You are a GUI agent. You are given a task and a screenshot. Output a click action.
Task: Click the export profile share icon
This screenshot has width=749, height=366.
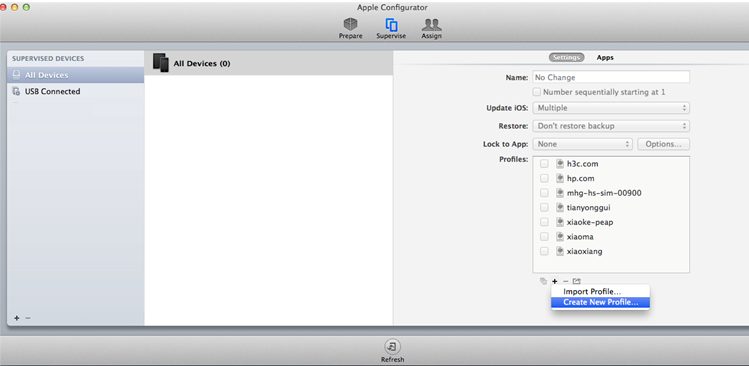pyautogui.click(x=577, y=281)
